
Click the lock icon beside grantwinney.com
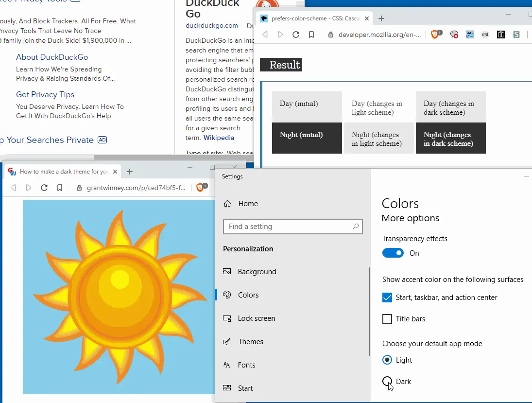(79, 188)
